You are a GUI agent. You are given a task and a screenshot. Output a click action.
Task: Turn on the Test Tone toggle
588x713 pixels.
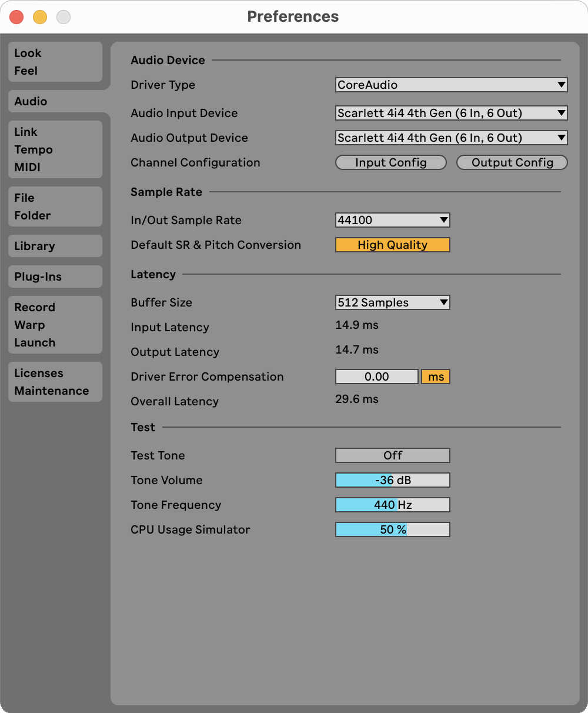pyautogui.click(x=392, y=455)
